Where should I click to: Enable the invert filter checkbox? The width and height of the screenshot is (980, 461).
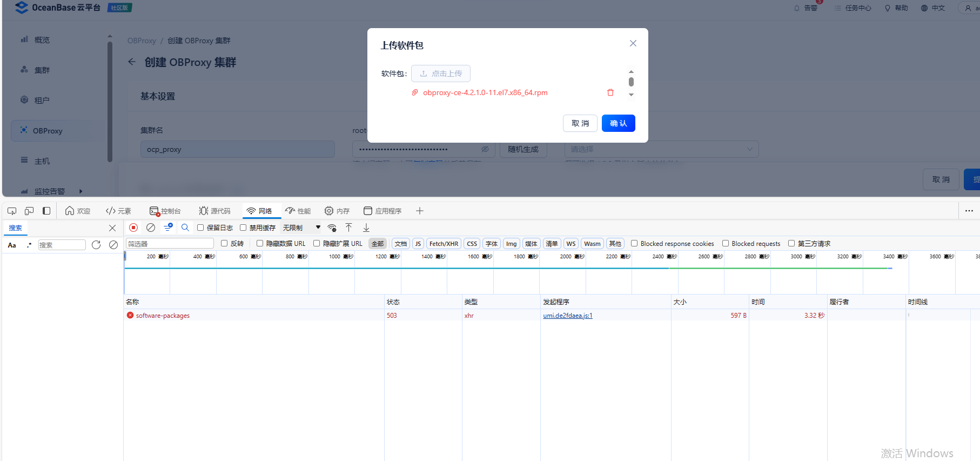(x=224, y=243)
